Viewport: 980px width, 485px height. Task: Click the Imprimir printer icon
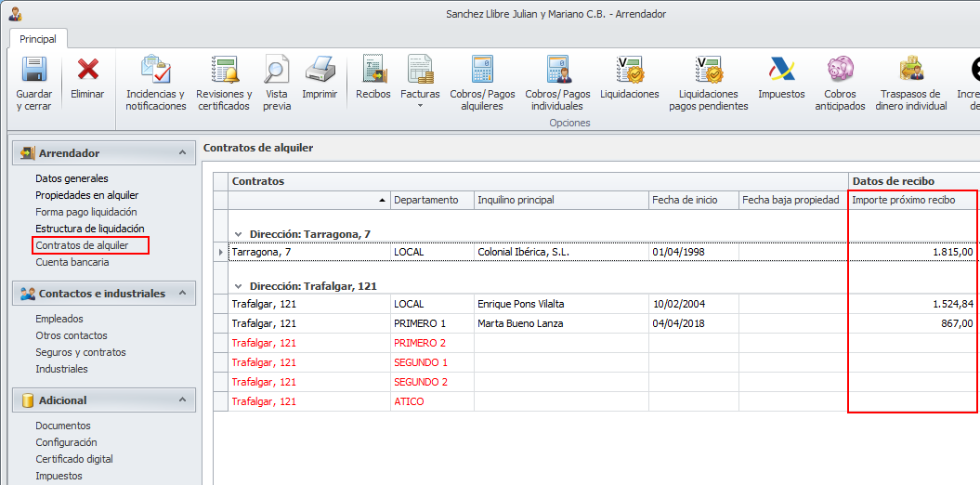coord(320,71)
